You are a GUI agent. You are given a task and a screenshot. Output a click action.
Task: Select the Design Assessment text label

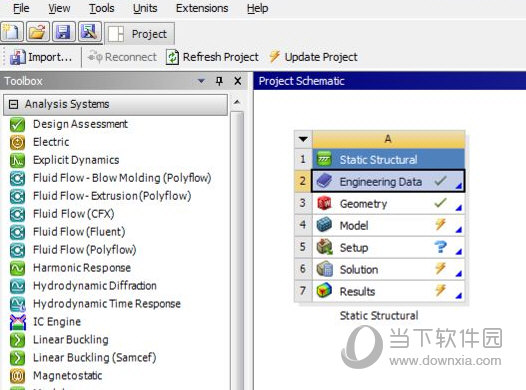[x=80, y=124]
